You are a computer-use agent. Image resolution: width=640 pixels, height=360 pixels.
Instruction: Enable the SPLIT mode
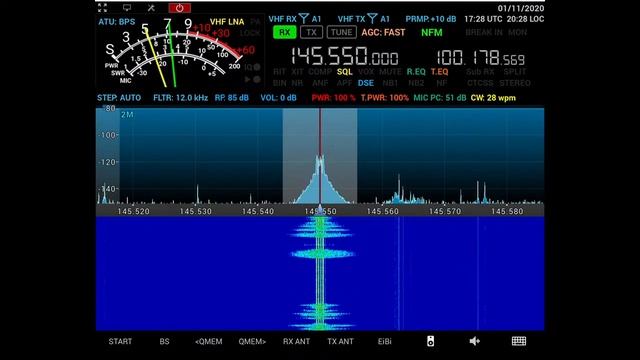pos(515,72)
